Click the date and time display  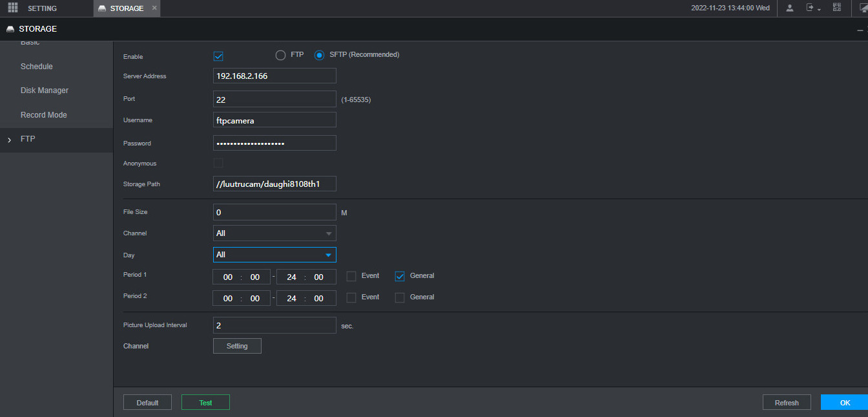pyautogui.click(x=730, y=8)
